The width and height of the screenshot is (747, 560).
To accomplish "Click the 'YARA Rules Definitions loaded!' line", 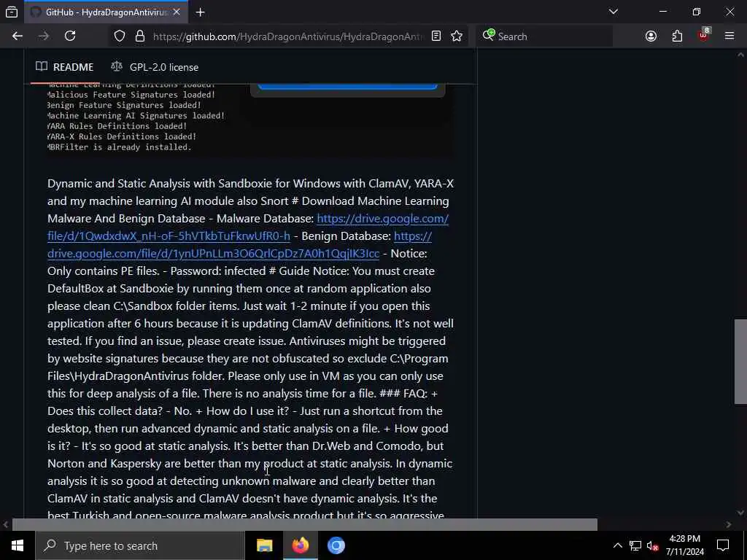I will tap(117, 126).
